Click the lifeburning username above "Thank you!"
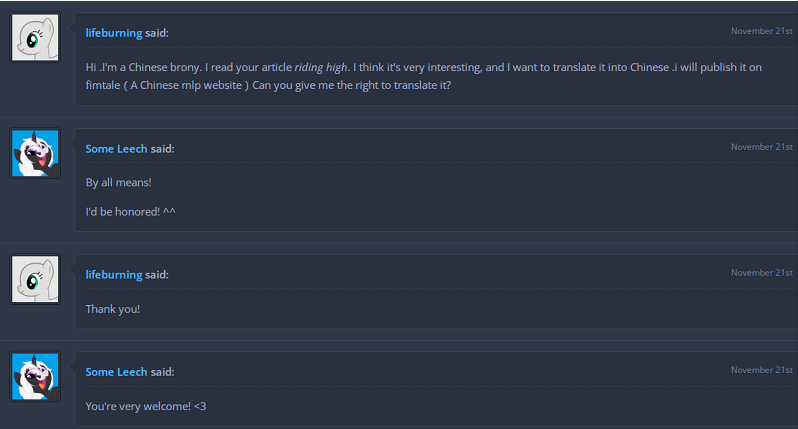798x429 pixels. (114, 275)
